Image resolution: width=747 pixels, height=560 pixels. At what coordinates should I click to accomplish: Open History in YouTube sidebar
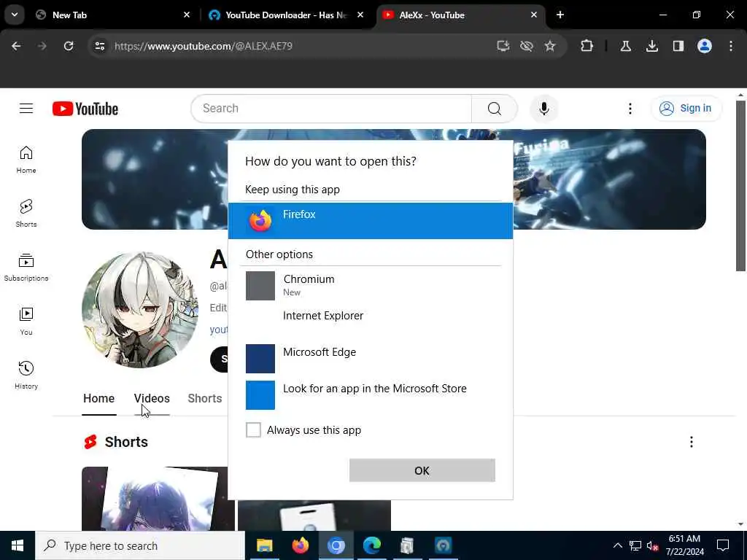coord(26,376)
